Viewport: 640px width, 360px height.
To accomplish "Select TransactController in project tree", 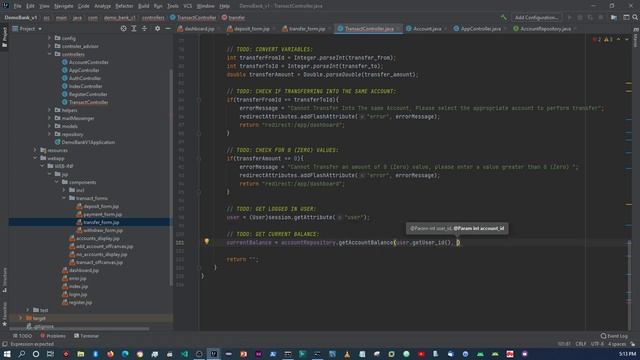I will coord(88,102).
